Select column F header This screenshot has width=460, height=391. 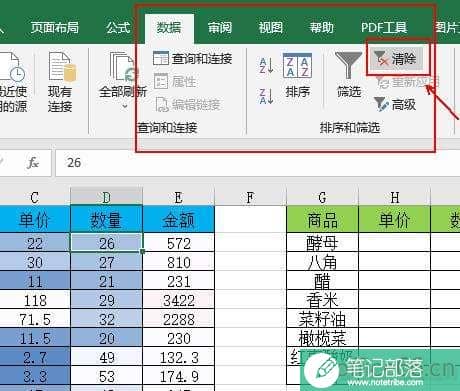coord(250,197)
